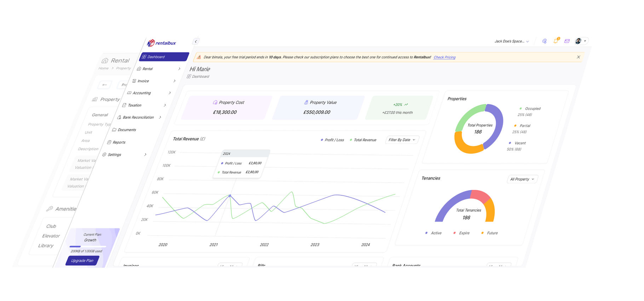Open the Check Pricing link
Image resolution: width=644 pixels, height=301 pixels.
[x=444, y=57]
